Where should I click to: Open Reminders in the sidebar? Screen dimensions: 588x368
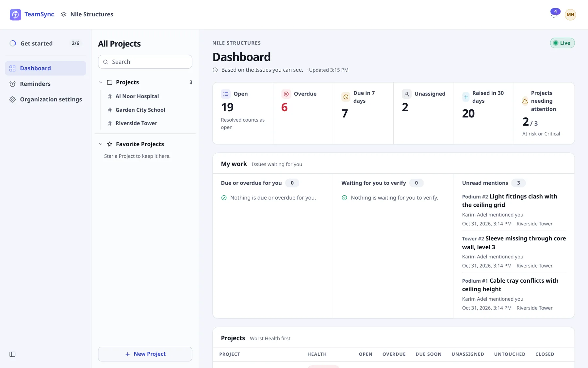coord(45,84)
